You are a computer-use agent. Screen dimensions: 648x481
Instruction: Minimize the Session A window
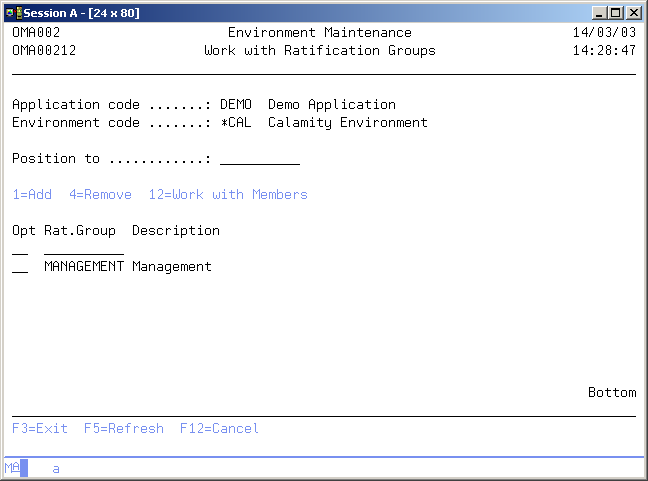click(599, 12)
